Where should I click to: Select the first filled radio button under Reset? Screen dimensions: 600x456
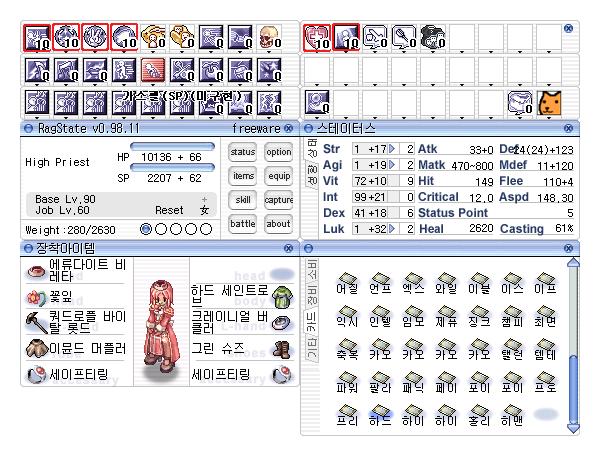coord(147,228)
